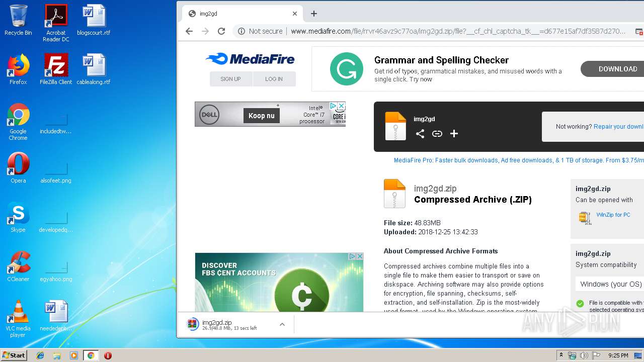Click the FBS Cent Accounts ad
644x362 pixels.
tap(279, 282)
